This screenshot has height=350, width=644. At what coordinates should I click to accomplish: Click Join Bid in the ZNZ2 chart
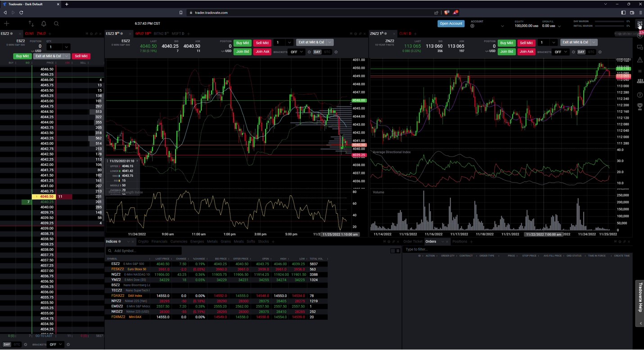506,52
